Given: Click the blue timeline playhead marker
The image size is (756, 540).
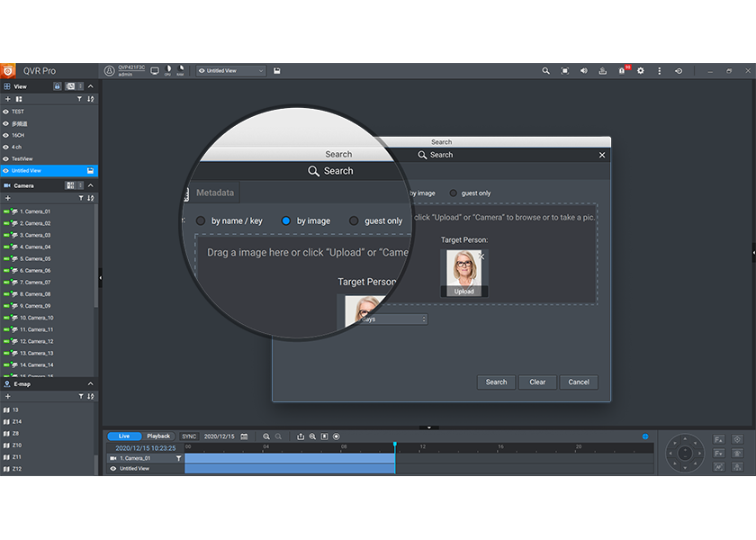Looking at the screenshot, I should (394, 445).
